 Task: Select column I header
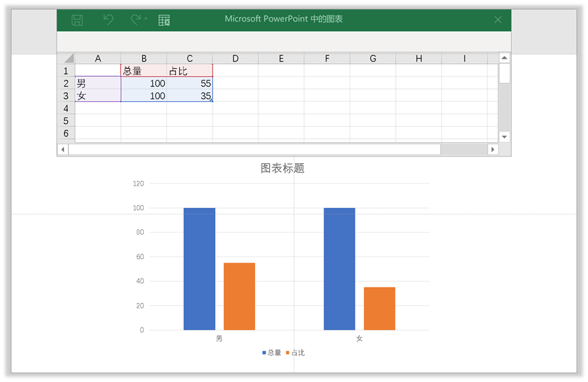tap(464, 58)
